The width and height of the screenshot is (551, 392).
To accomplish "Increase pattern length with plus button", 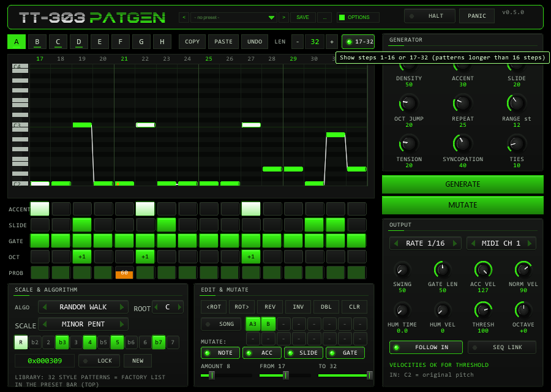I will (332, 42).
